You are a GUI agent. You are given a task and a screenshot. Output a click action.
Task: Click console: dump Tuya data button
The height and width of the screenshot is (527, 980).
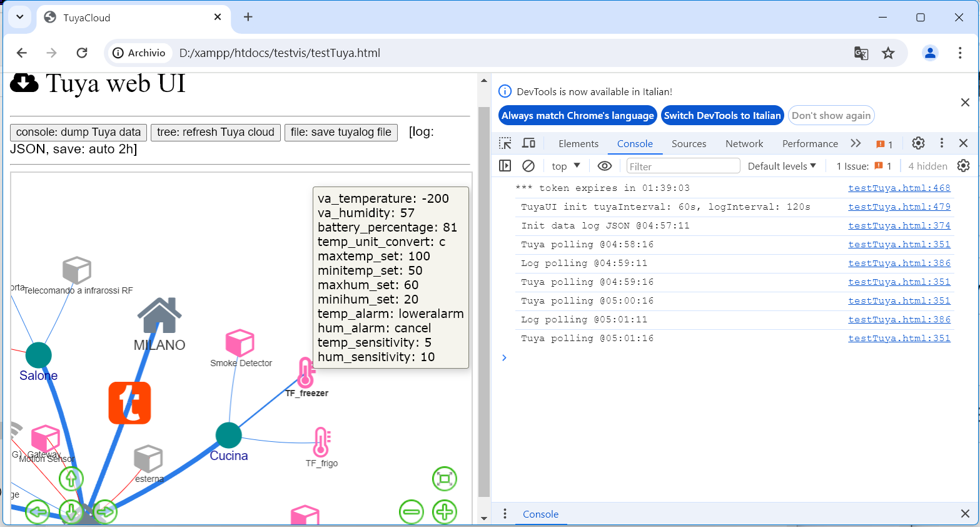78,132
